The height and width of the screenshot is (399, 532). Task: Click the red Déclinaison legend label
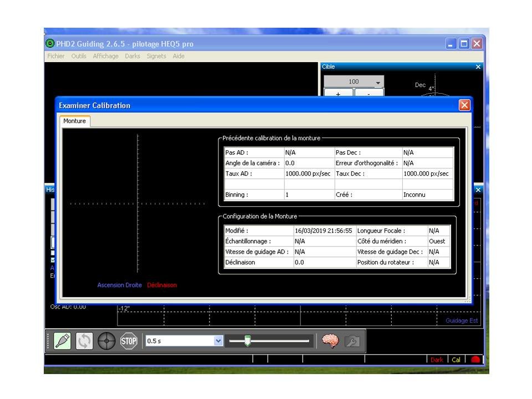[162, 285]
